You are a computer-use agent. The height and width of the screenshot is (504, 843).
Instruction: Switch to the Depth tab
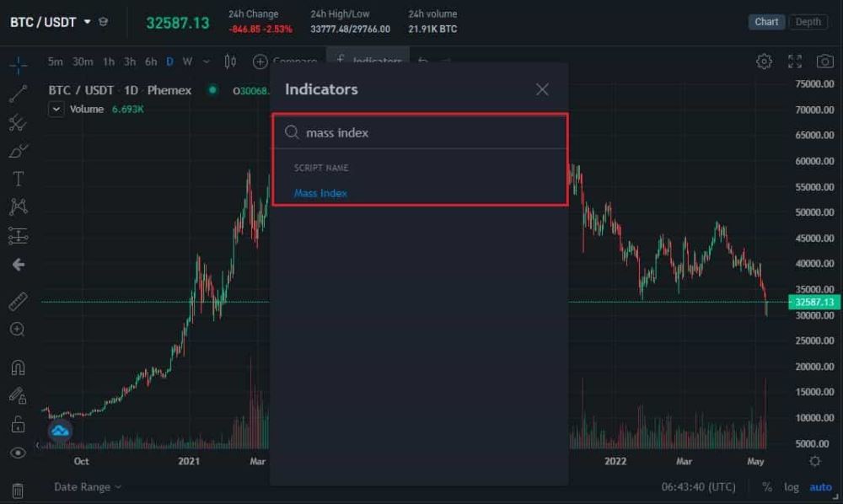tap(808, 22)
